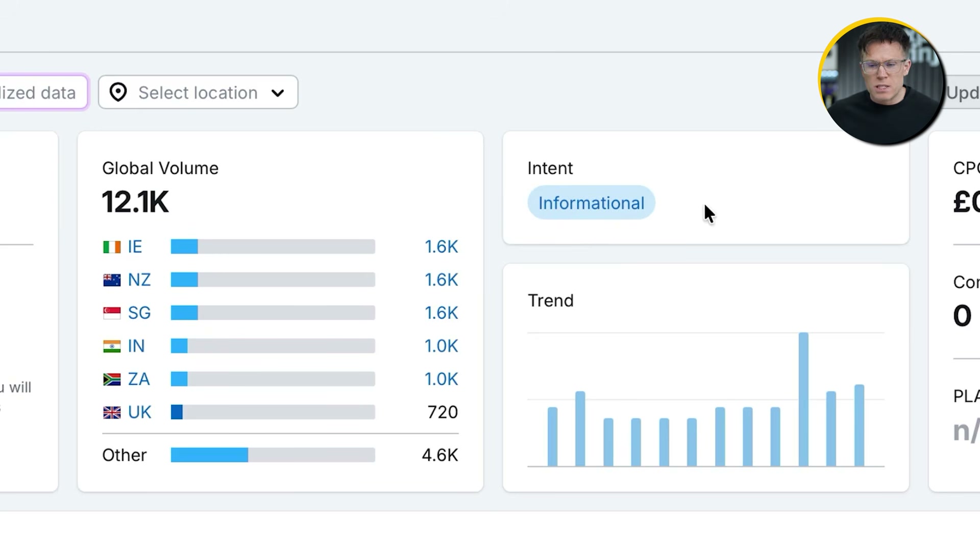Click the Other row volume bar
The width and height of the screenshot is (980, 551).
pyautogui.click(x=209, y=455)
